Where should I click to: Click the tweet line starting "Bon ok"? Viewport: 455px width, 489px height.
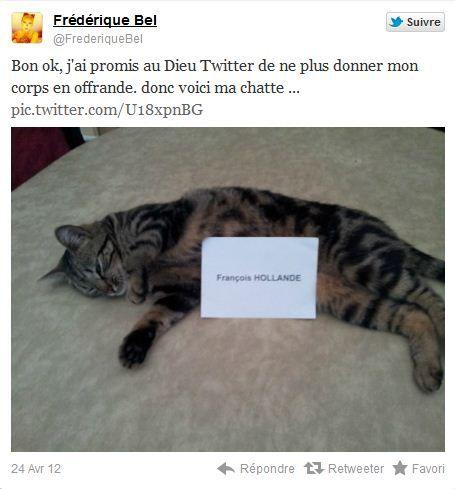[215, 66]
